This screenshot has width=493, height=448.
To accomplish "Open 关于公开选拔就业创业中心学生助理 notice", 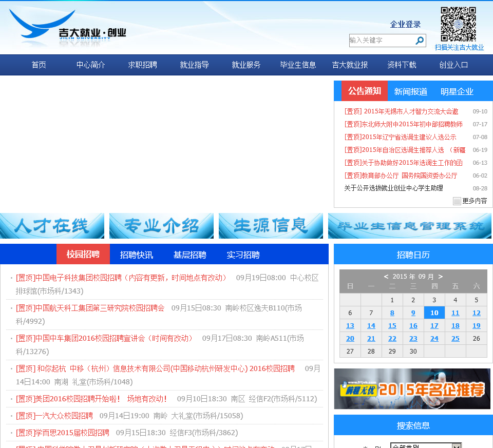I will point(394,188).
